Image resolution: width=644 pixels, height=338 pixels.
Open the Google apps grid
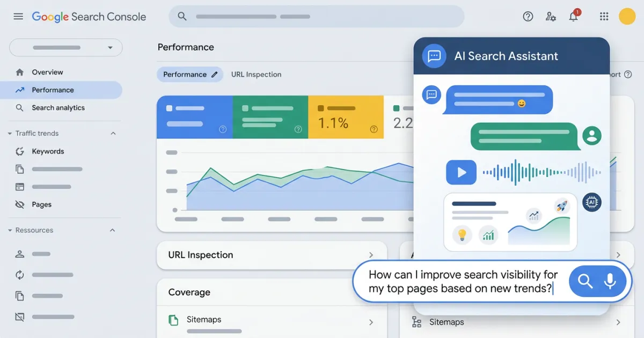(x=604, y=17)
